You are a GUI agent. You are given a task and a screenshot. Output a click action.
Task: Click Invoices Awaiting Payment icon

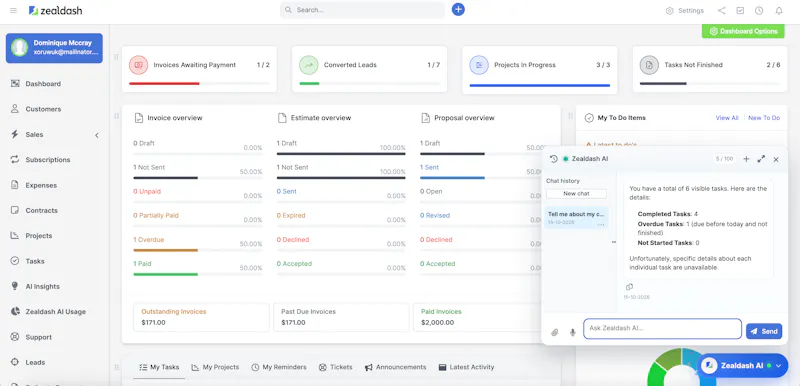pyautogui.click(x=138, y=65)
